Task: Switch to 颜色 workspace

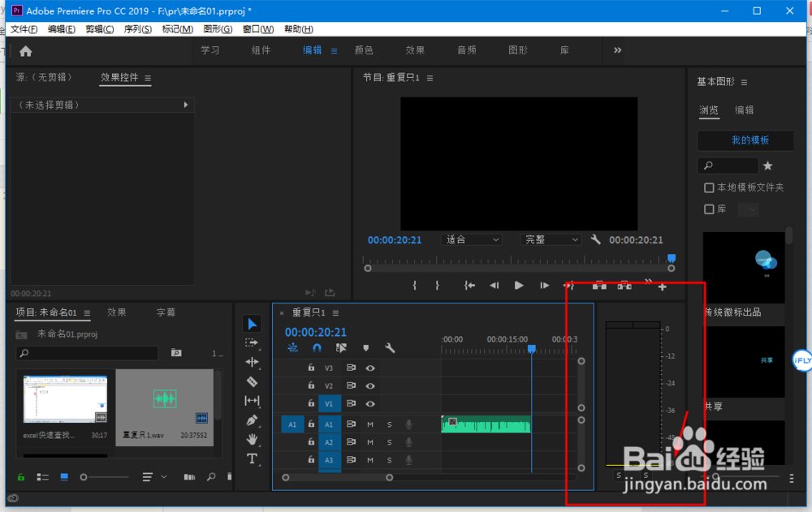Action: click(364, 50)
